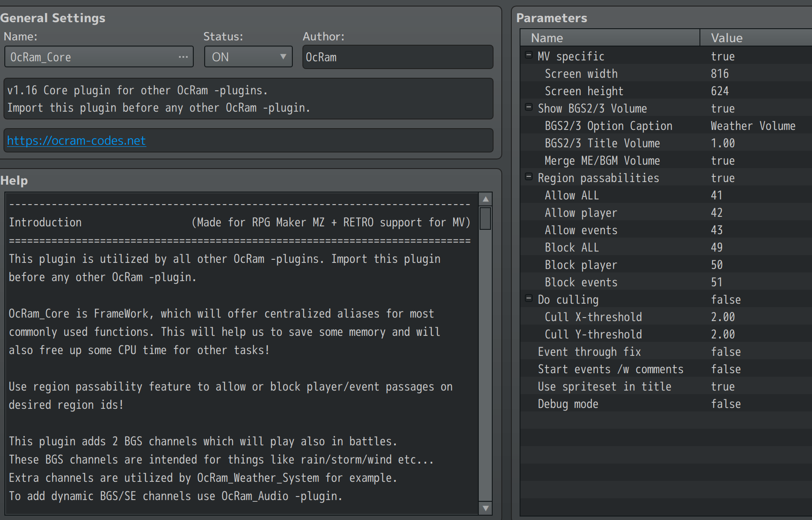Viewport: 812px width, 520px height.
Task: Select the Block player parameter row
Action: pos(666,265)
